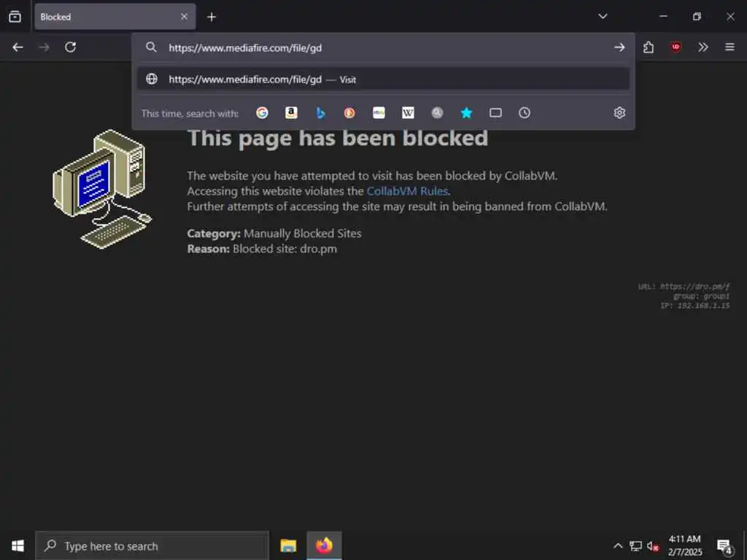The image size is (747, 560).
Task: Go back to the previous page
Action: click(x=18, y=47)
